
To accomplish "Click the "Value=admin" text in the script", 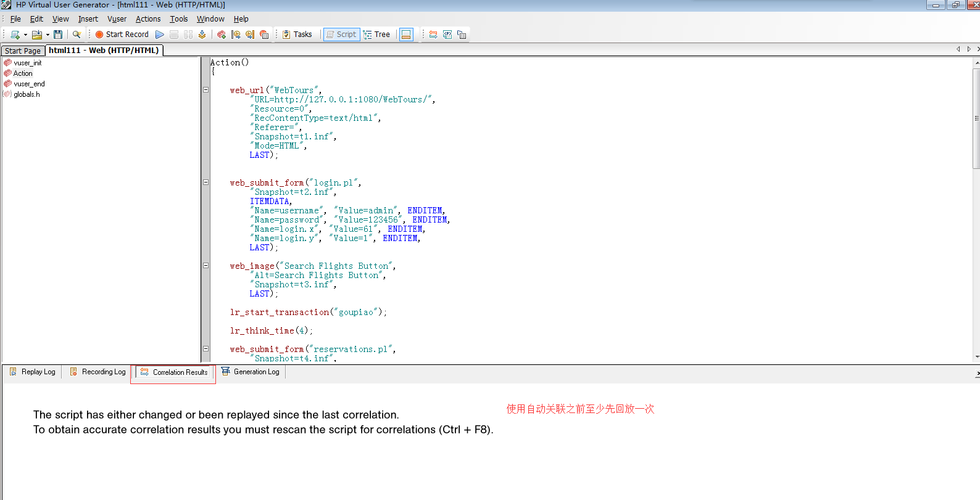I will (x=367, y=211).
